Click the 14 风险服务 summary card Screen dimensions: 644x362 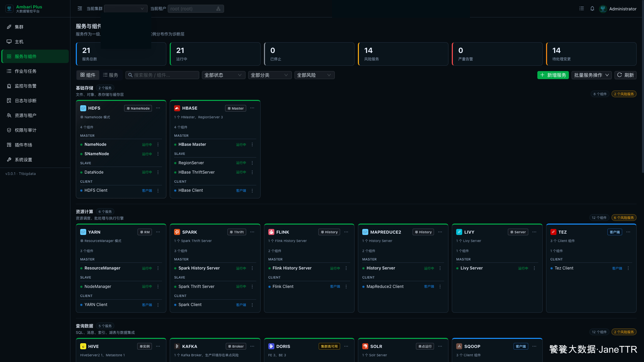coord(403,54)
